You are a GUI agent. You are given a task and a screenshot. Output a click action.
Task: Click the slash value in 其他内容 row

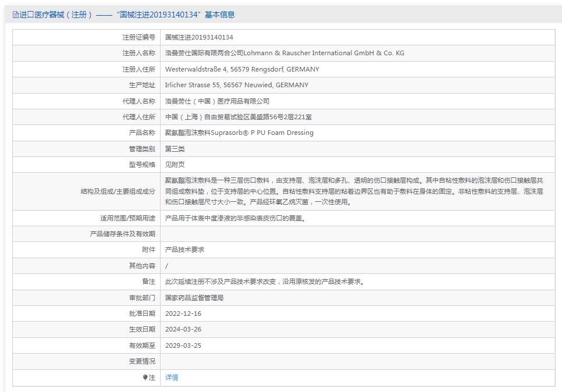166,266
